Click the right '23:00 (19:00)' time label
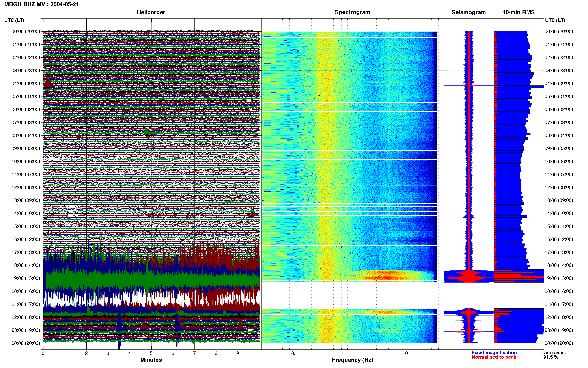 click(559, 330)
